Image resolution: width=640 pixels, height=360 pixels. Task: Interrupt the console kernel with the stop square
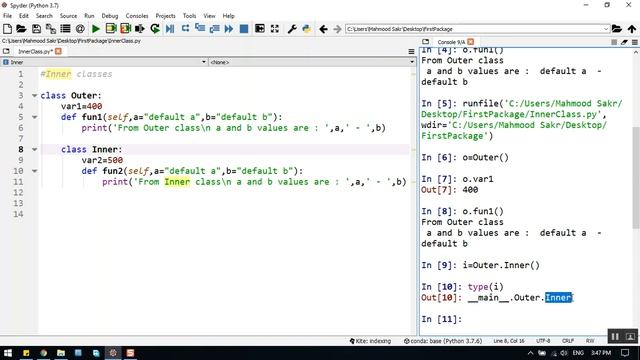(614, 42)
